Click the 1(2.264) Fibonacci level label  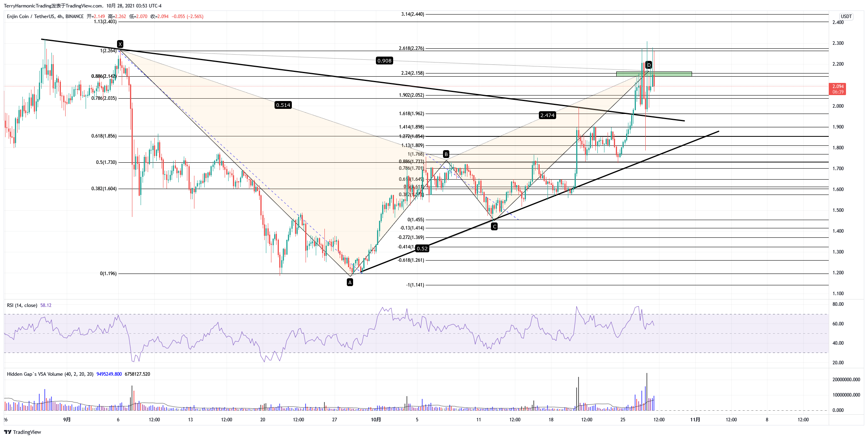(108, 51)
